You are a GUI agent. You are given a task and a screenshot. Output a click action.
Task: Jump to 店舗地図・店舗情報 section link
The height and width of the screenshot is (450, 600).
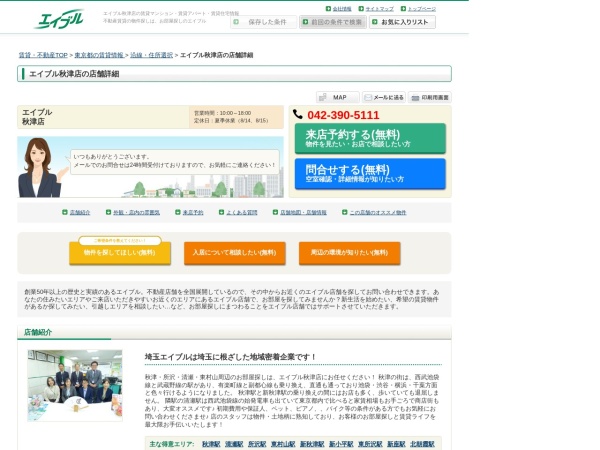[x=303, y=212]
